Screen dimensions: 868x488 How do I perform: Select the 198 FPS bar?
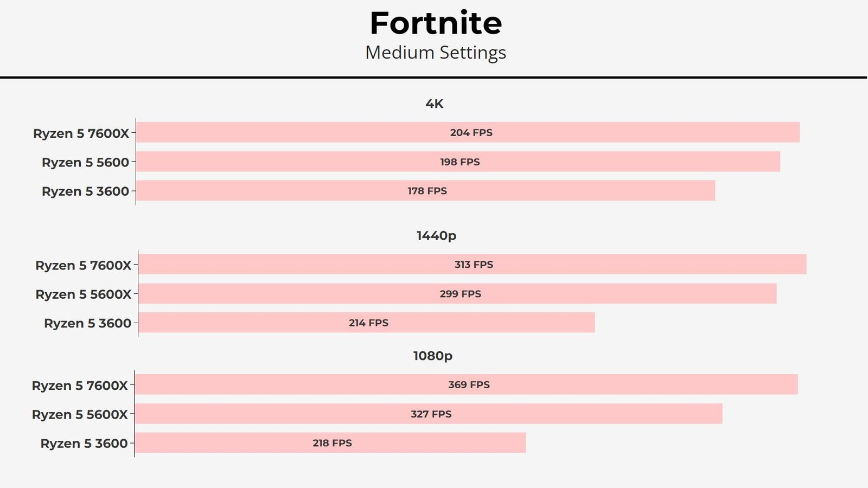(458, 162)
